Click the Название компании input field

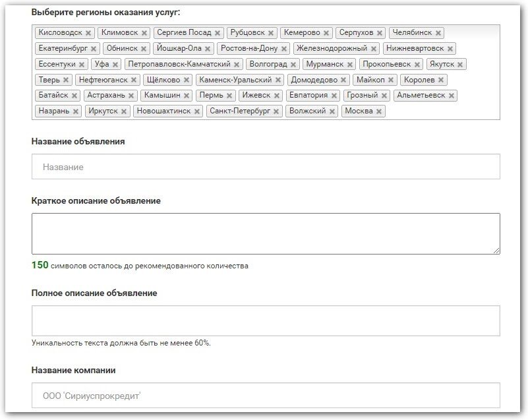click(x=266, y=396)
